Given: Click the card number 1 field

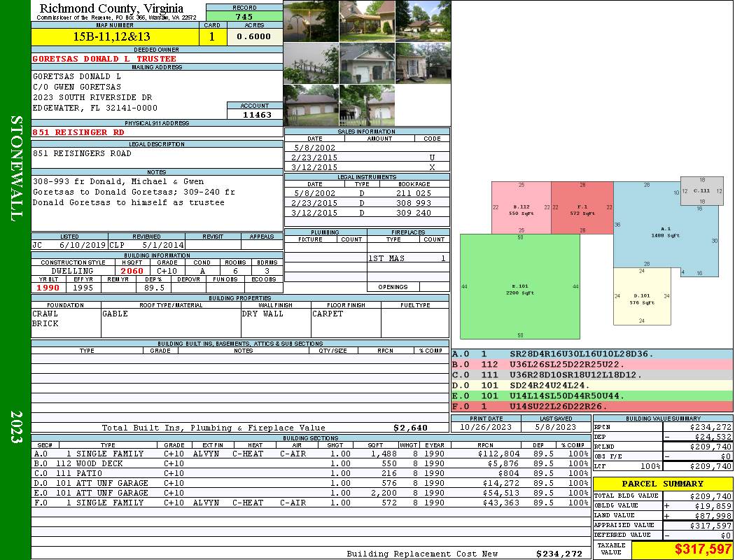Looking at the screenshot, I should (212, 36).
